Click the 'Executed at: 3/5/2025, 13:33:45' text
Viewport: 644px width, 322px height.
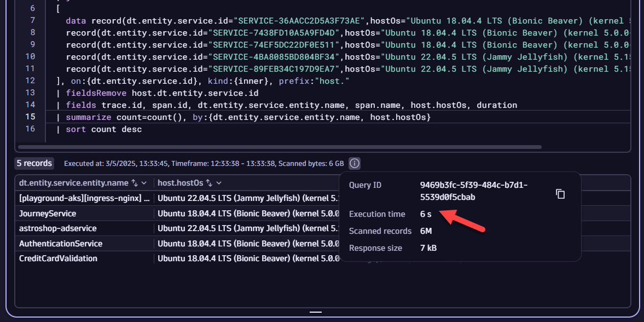click(x=116, y=163)
